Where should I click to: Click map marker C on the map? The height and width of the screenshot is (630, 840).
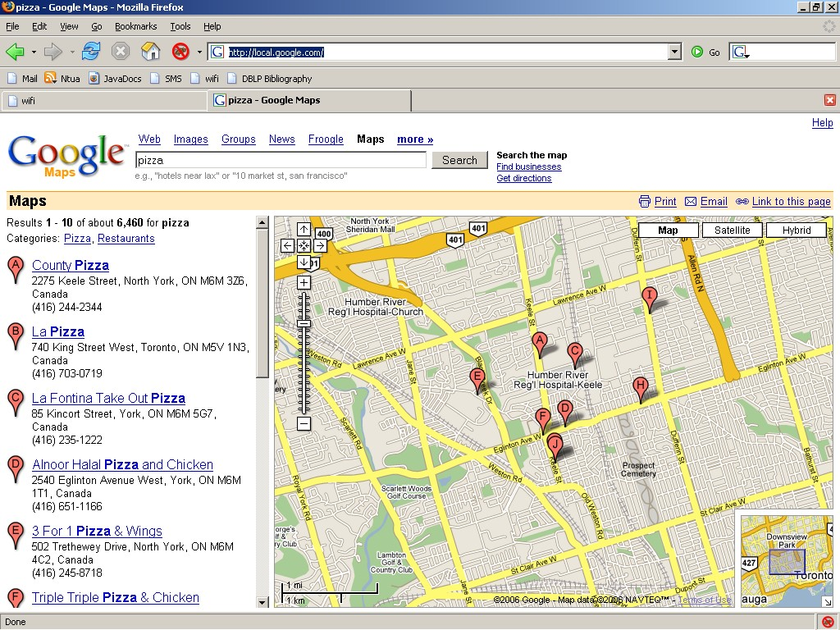(575, 354)
